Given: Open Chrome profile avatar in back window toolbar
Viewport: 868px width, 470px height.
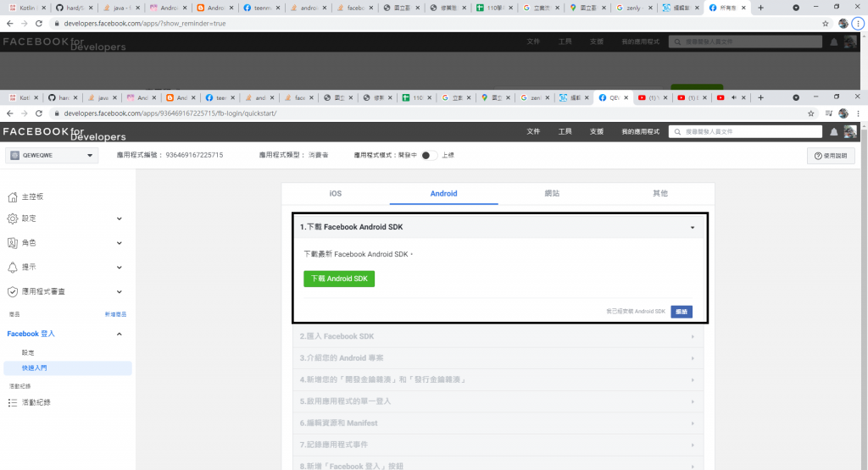Looking at the screenshot, I should [843, 24].
